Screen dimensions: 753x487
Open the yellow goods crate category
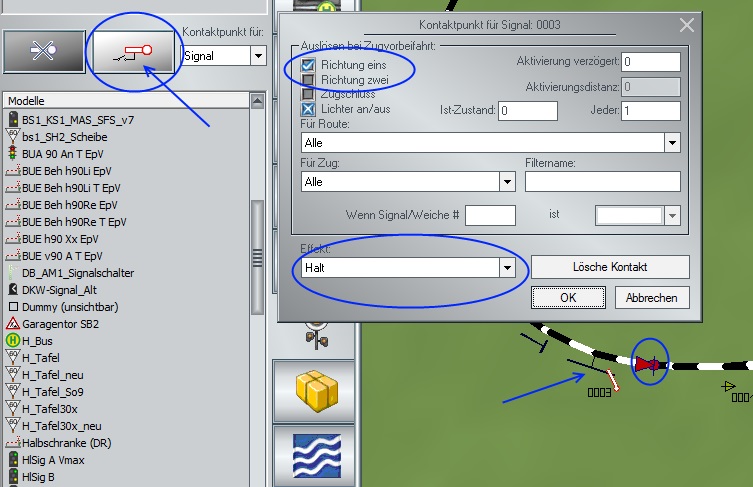(314, 389)
